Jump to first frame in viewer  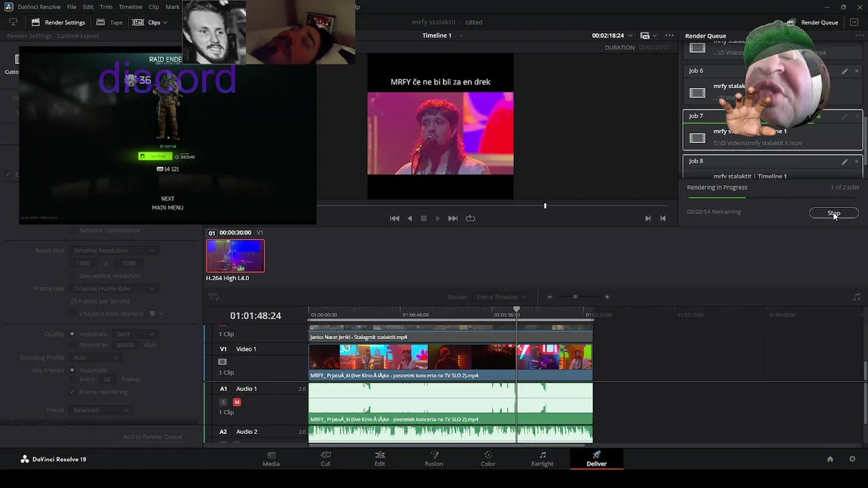395,218
